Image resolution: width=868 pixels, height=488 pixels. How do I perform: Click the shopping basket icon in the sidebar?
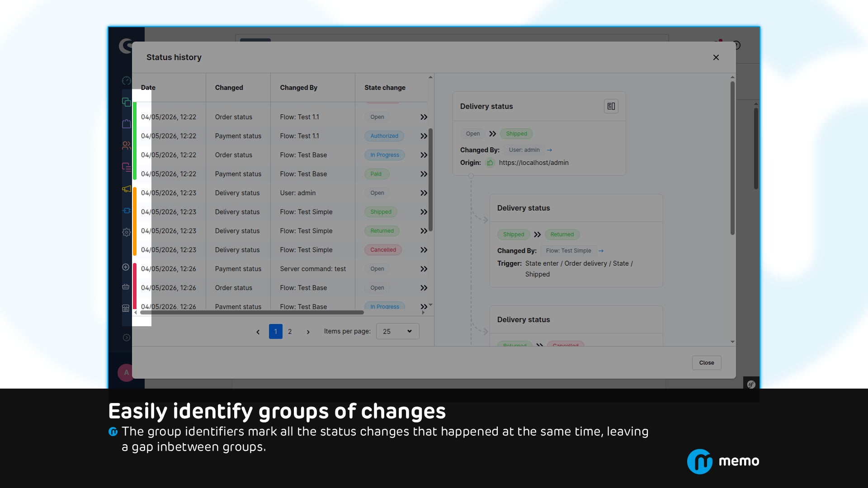[x=126, y=287]
